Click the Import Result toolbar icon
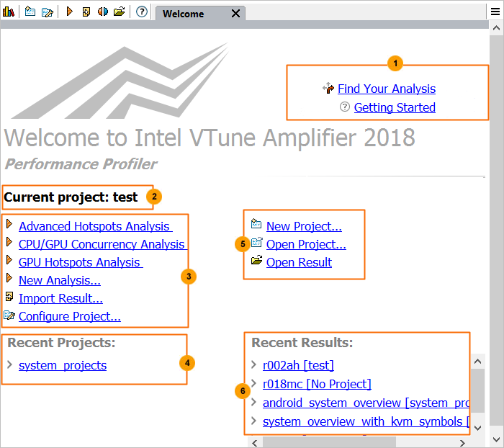 [x=86, y=12]
